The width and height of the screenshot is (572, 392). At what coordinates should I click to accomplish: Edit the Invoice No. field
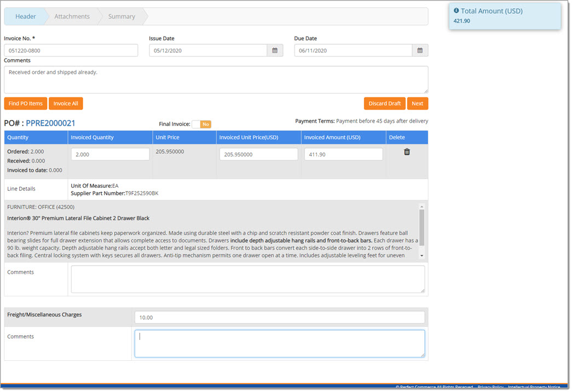pyautogui.click(x=71, y=50)
